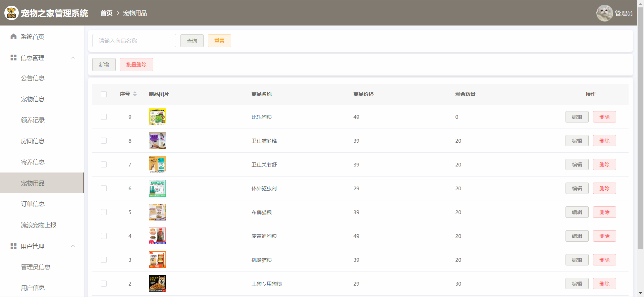Click the 首页 breadcrumb link
Viewport: 644px width, 297px height.
pyautogui.click(x=107, y=13)
